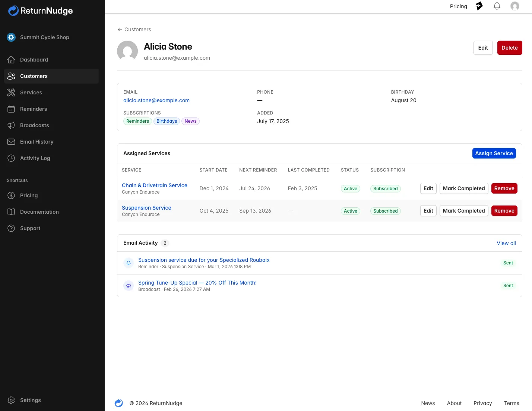This screenshot has height=411, width=532.
Task: Click Alicia Stone's profile avatar image
Action: [x=127, y=51]
